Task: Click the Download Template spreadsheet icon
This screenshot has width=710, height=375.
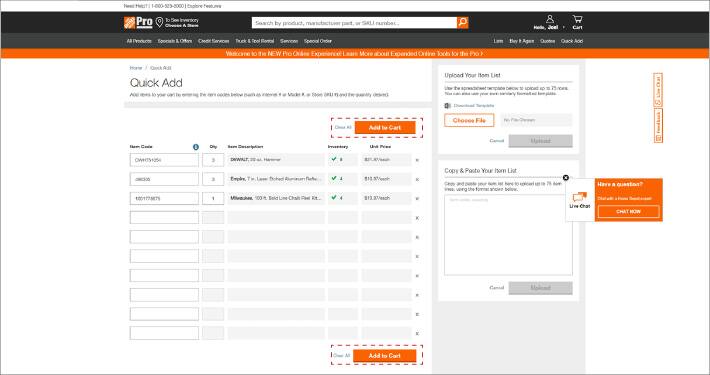Action: [x=447, y=106]
